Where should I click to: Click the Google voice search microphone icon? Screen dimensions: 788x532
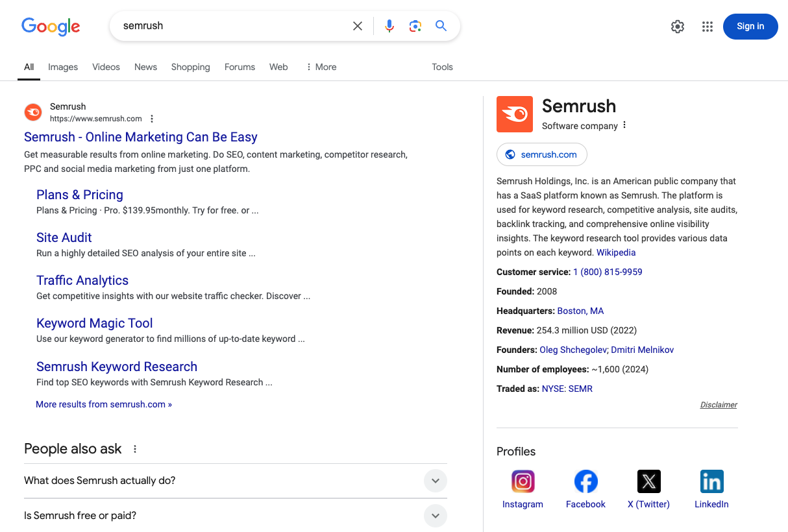[x=389, y=25]
